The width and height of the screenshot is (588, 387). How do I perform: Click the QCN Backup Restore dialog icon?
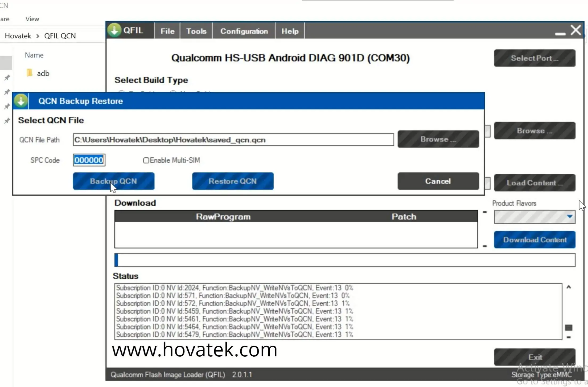tap(21, 101)
